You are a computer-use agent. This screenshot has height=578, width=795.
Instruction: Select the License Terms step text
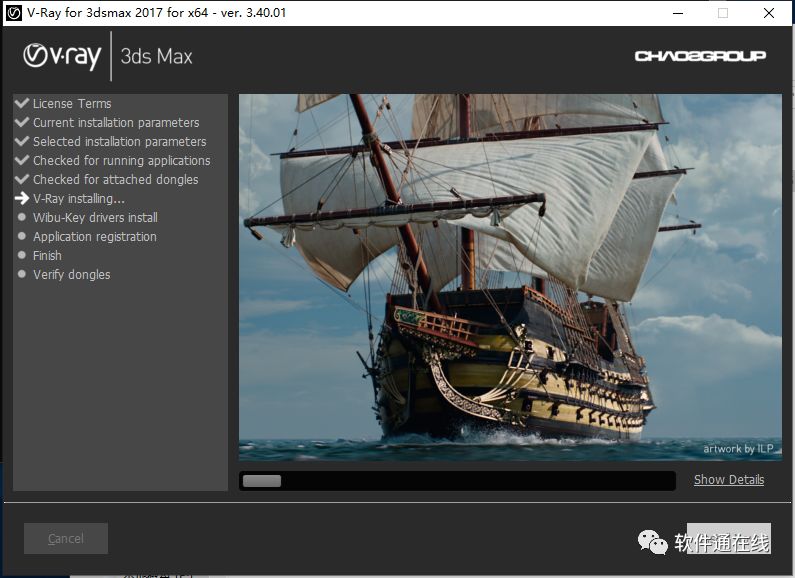(72, 103)
